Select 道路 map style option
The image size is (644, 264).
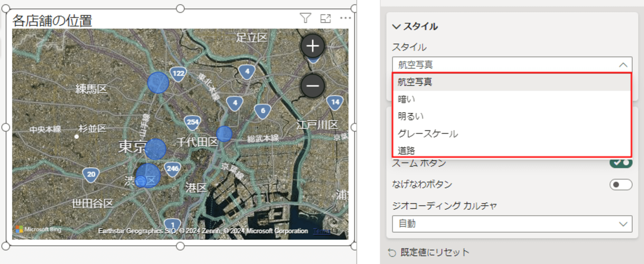tap(512, 150)
